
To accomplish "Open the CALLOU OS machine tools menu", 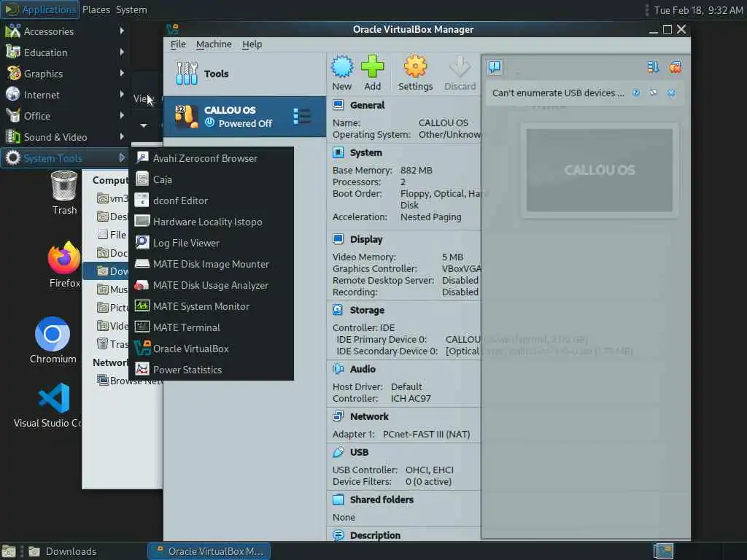I will 301,117.
